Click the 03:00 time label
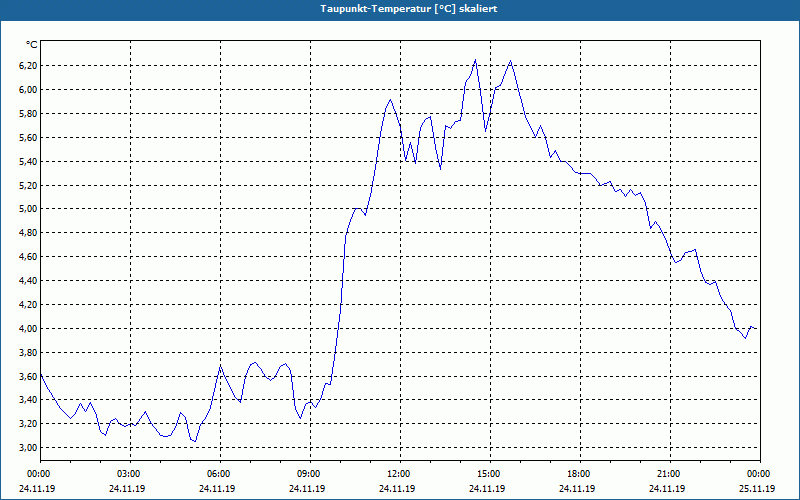 click(131, 474)
